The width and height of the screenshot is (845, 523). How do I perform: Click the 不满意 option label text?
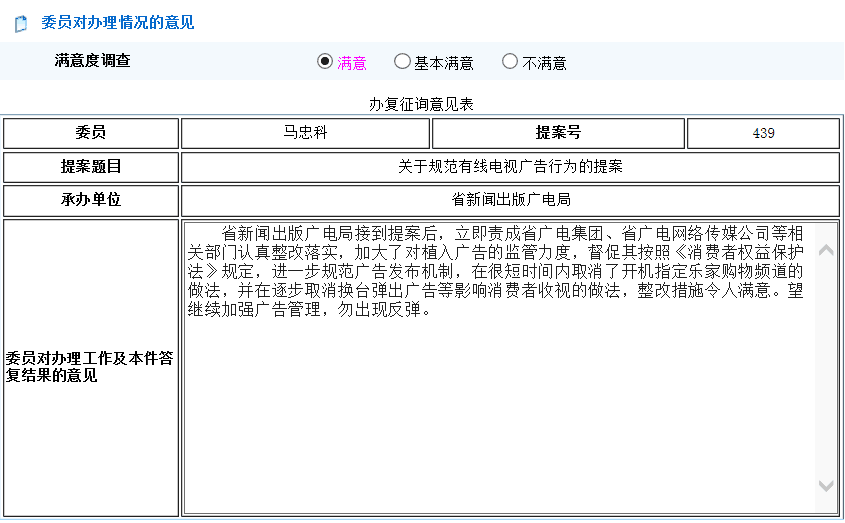pos(544,64)
